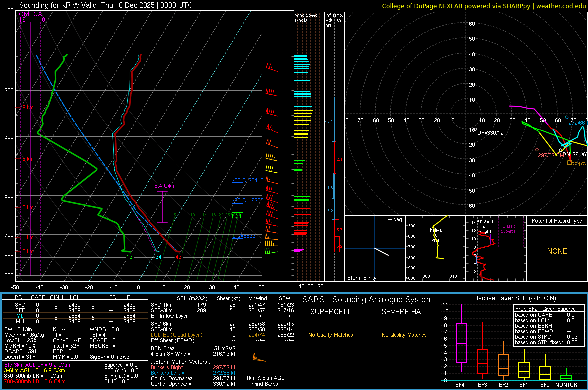Select the EFF parcel row
This screenshot has width=588, height=390.
click(x=75, y=310)
